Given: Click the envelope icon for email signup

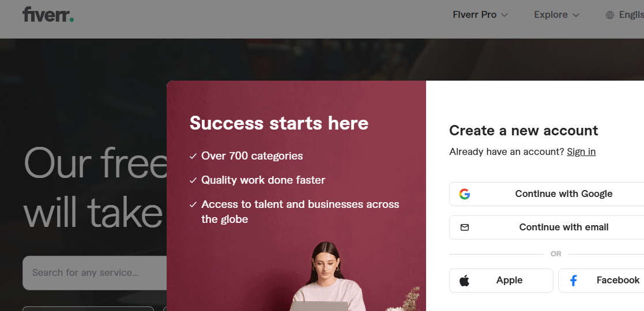Looking at the screenshot, I should (x=465, y=227).
